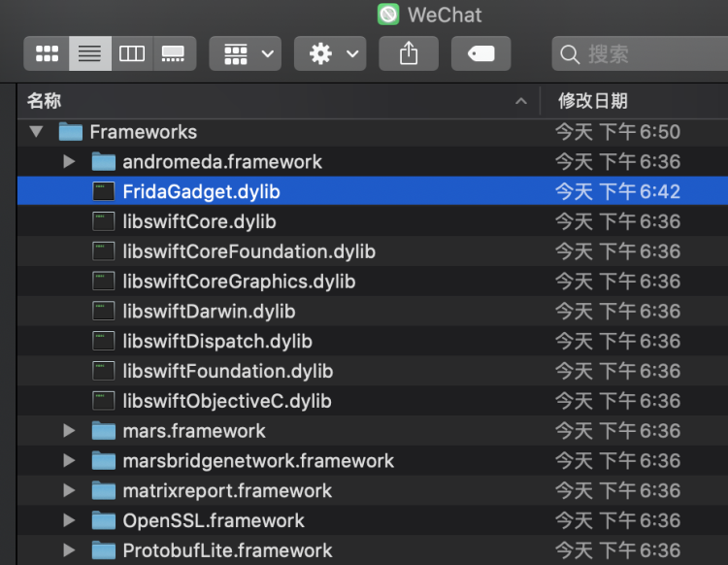Open the gear action menu
Image resolution: width=728 pixels, height=565 pixels.
tap(329, 53)
